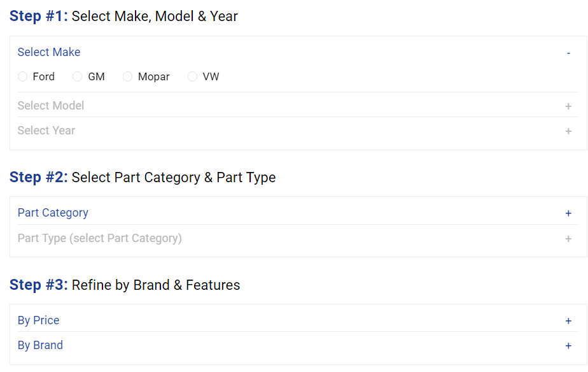Viewport: 588px width, 372px height.
Task: Click the plus icon for By Brand
Action: 568,346
